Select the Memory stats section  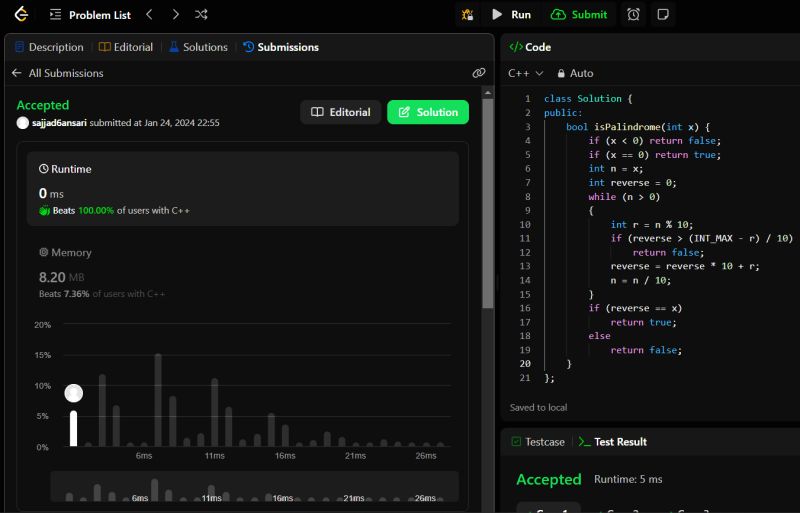coord(243,273)
